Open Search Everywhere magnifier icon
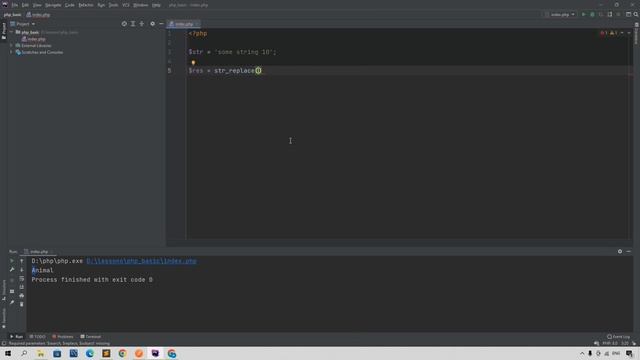640x360 pixels. pyautogui.click(x=636, y=14)
